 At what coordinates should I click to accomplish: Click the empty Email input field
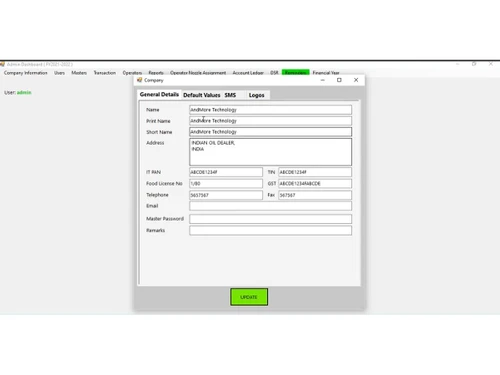coord(270,206)
